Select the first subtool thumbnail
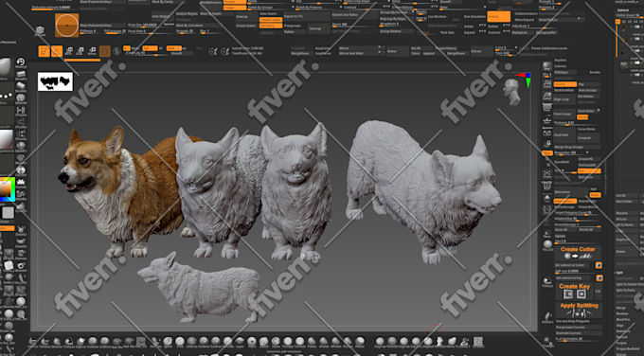644x356 pixels. (624, 28)
